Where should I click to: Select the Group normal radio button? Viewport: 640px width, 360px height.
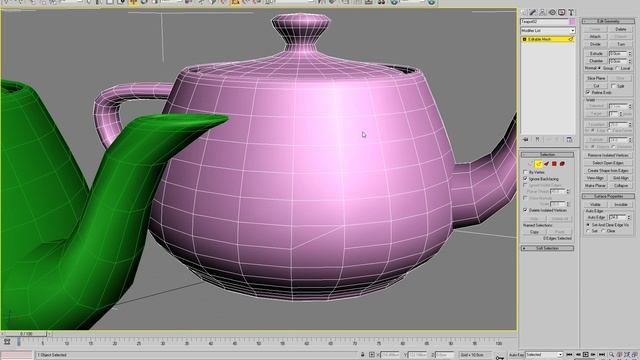click(x=600, y=68)
